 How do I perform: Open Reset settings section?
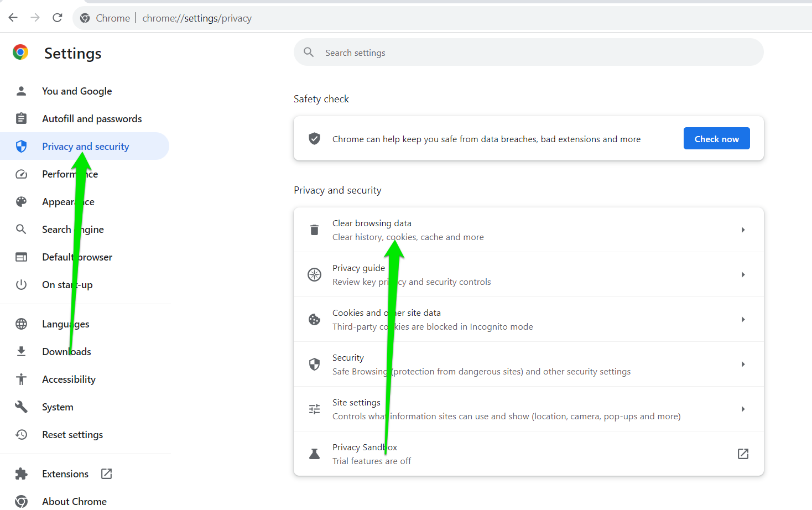pyautogui.click(x=85, y=435)
